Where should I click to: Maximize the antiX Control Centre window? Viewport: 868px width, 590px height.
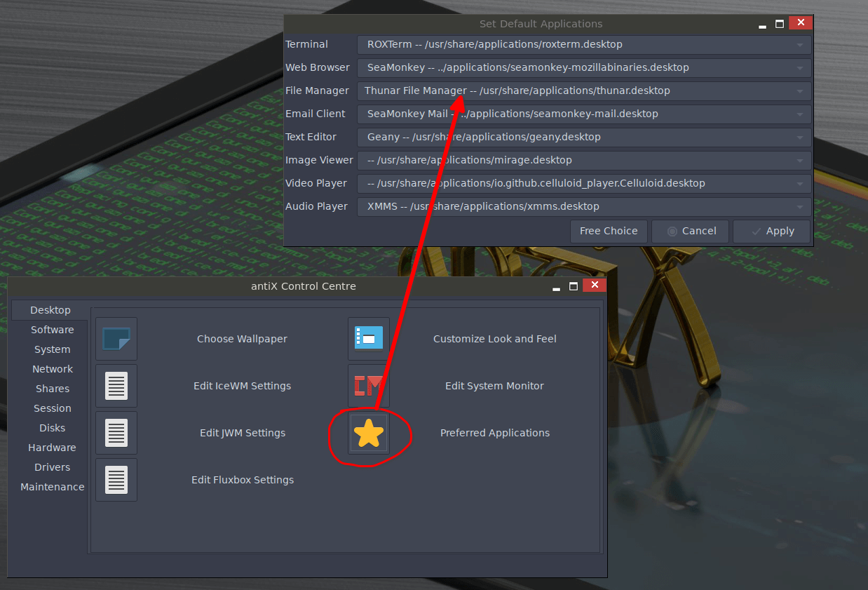(574, 286)
